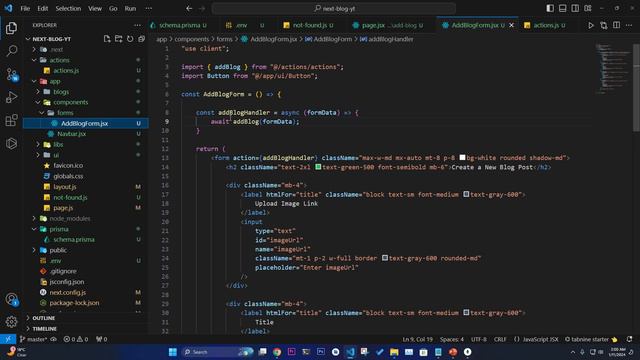This screenshot has width=640, height=360.
Task: Open the Extensions view
Action: point(11,120)
